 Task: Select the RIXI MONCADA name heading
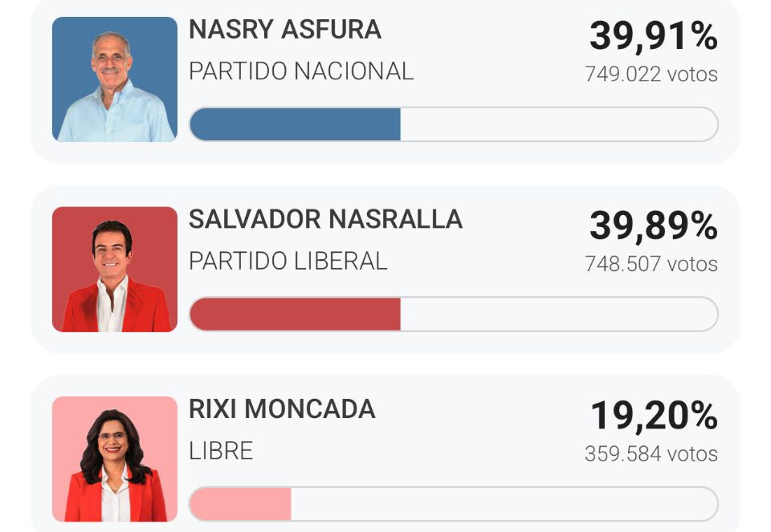(x=281, y=409)
